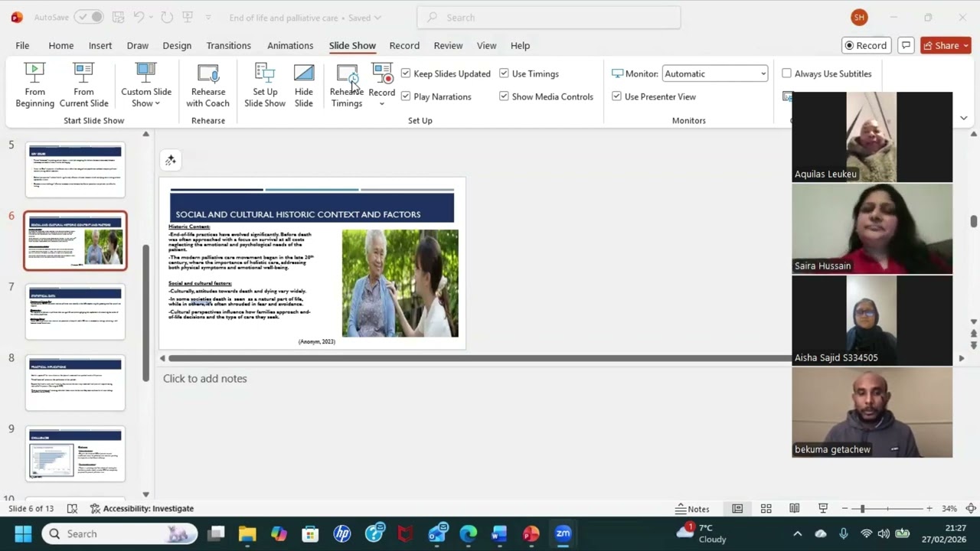
Task: Click the Designer sparkle icon above slide
Action: pos(171,160)
